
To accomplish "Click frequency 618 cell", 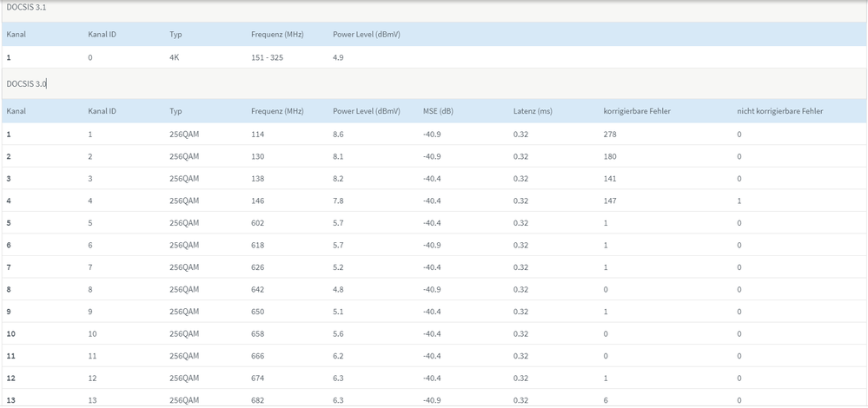I will click(x=258, y=245).
